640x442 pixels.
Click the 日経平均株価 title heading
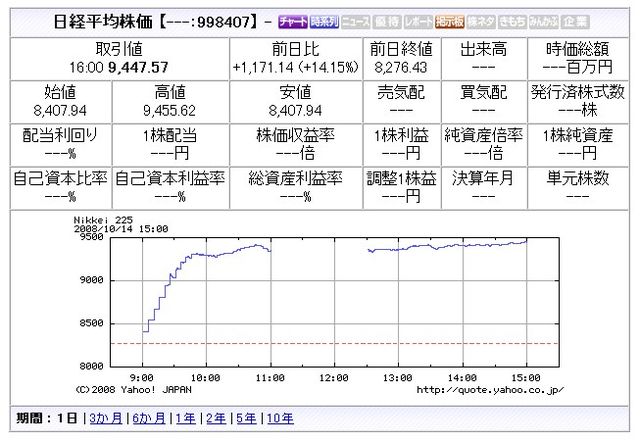(102, 21)
